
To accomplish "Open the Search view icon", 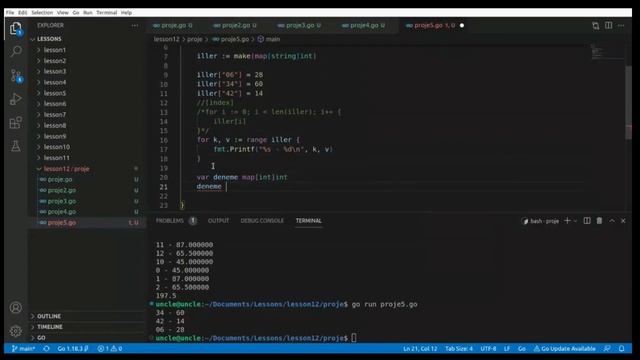I will tap(16, 51).
